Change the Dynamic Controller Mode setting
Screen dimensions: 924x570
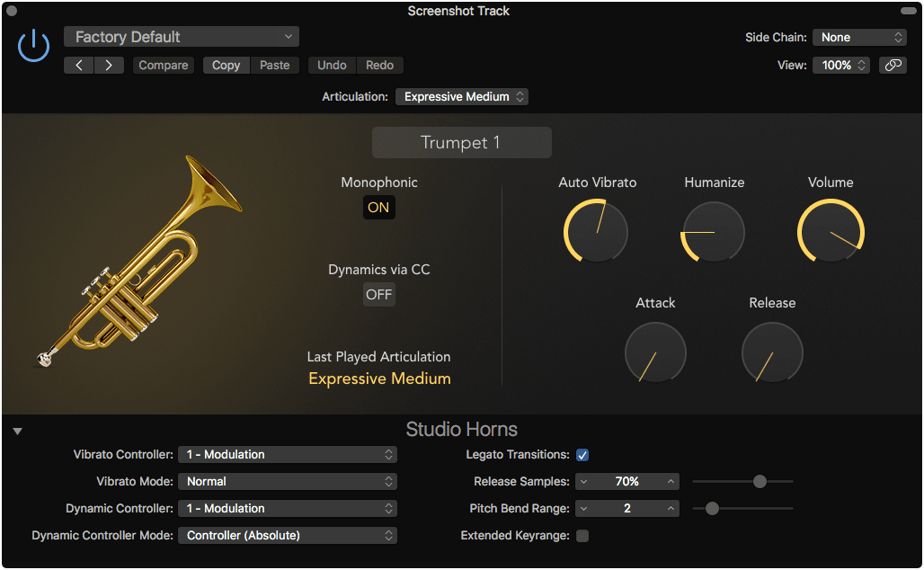click(x=288, y=536)
